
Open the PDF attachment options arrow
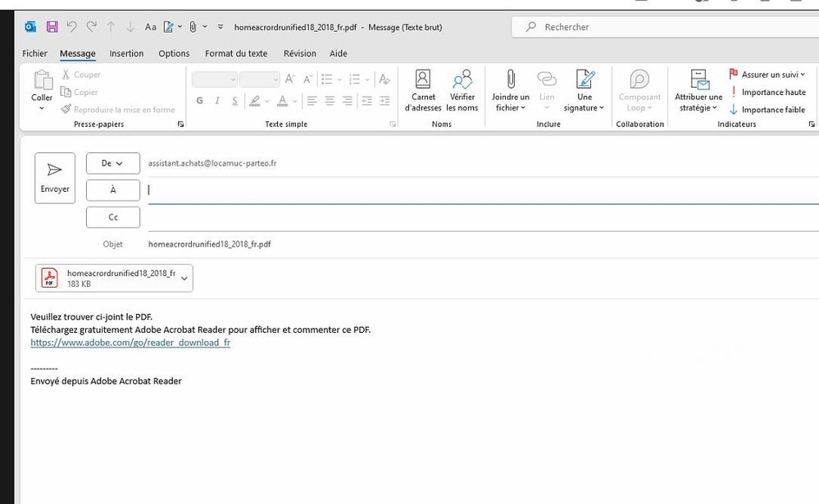point(184,279)
